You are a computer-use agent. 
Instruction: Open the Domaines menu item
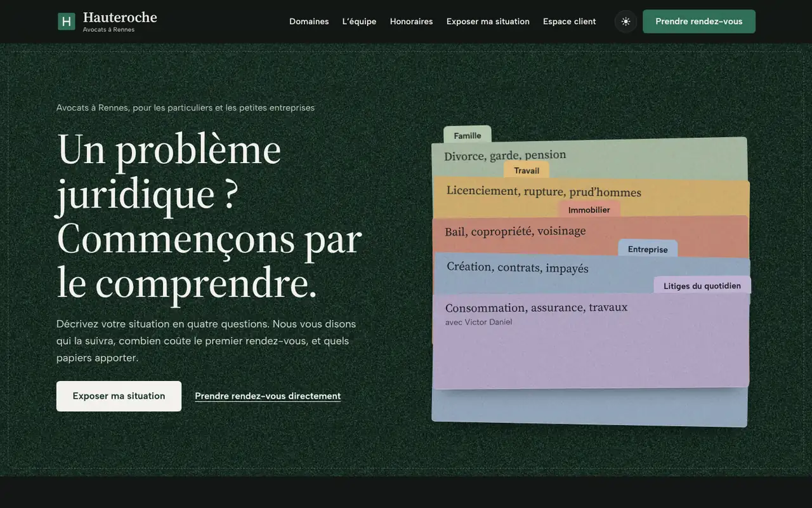pos(309,22)
